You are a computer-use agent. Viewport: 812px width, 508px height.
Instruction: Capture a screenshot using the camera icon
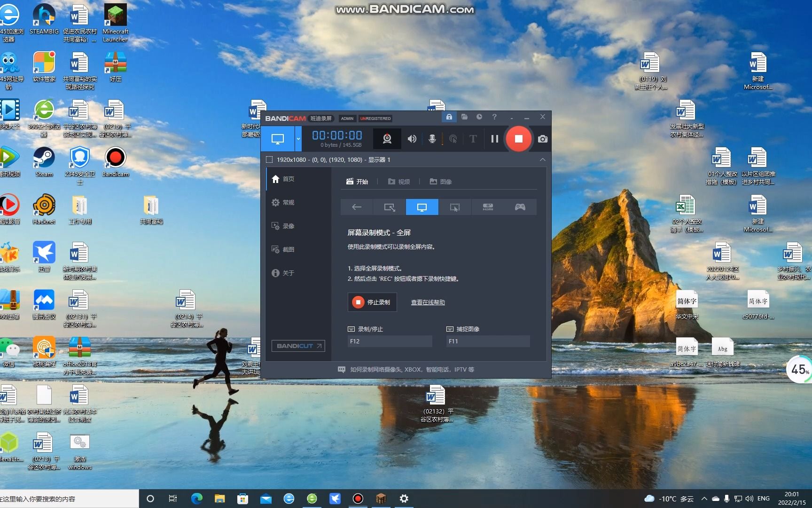[543, 139]
